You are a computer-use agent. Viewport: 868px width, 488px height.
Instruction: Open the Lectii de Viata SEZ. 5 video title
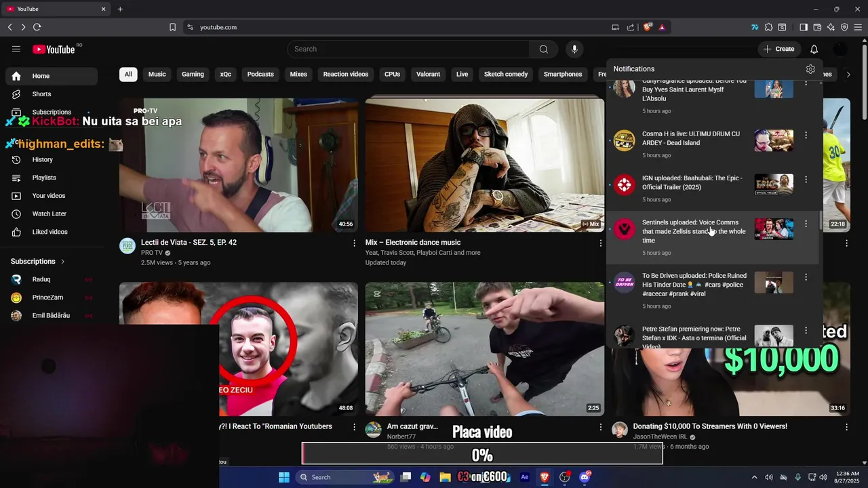tap(189, 243)
